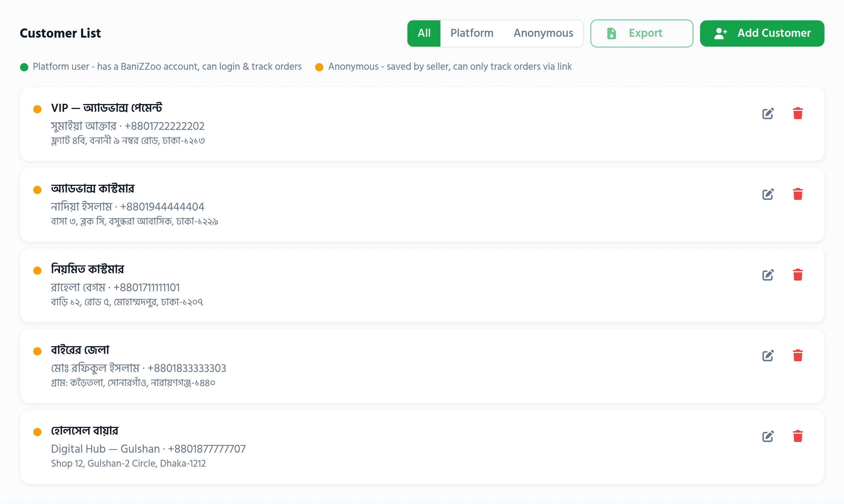
Task: Click phone line +8801722222202
Action: (x=127, y=126)
